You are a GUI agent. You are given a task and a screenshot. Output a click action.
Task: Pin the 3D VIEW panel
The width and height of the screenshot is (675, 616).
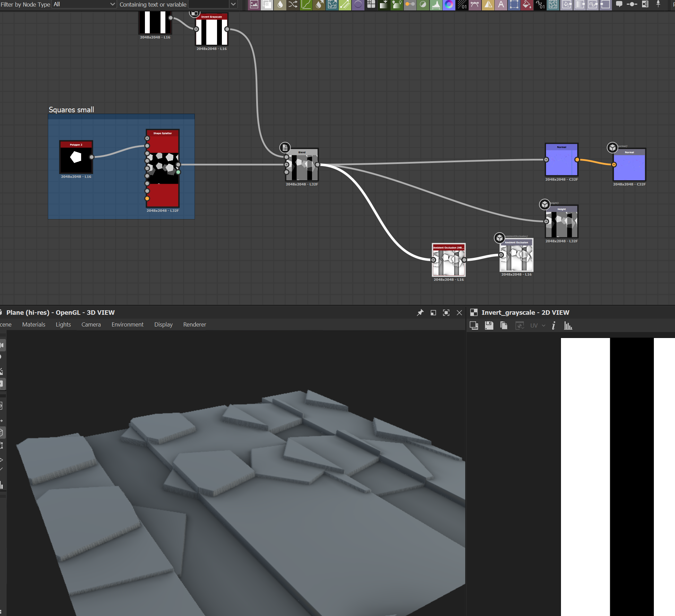[420, 312]
